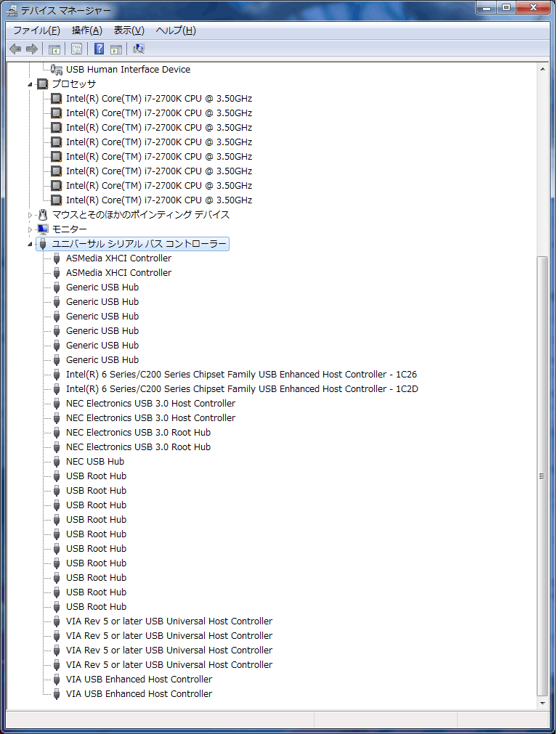This screenshot has width=560, height=734.
Task: Open the 操作(A) menu
Action: tap(87, 30)
